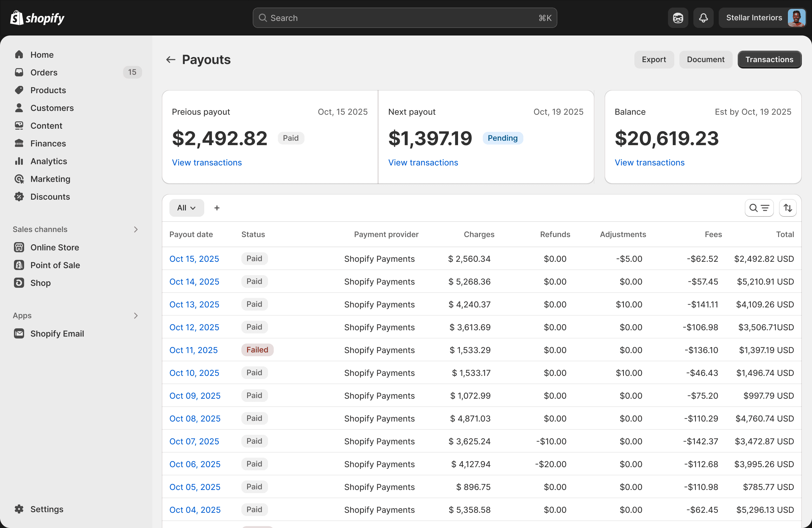812x528 pixels.
Task: Open the Online Store sales channel
Action: click(55, 247)
